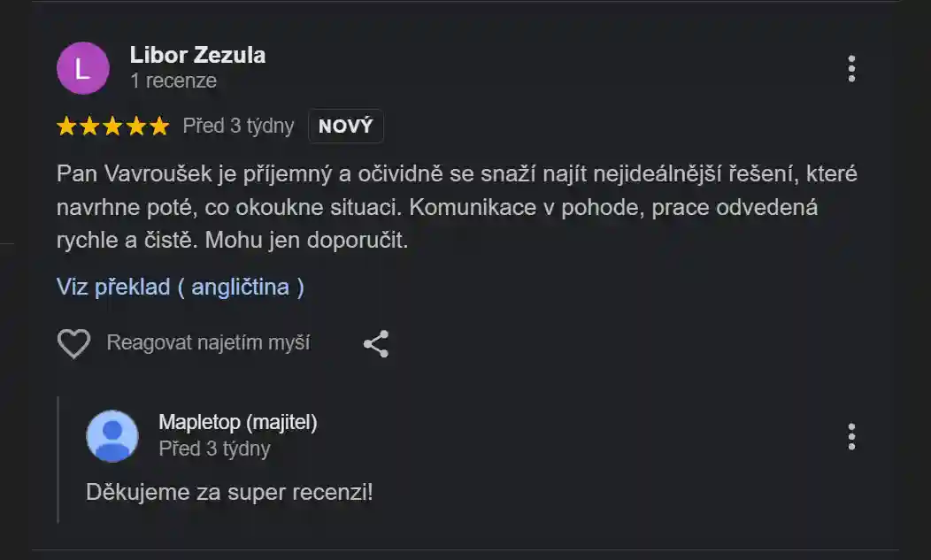
Task: Click the Před 3 týdny timestamp on the review
Action: coord(236,126)
